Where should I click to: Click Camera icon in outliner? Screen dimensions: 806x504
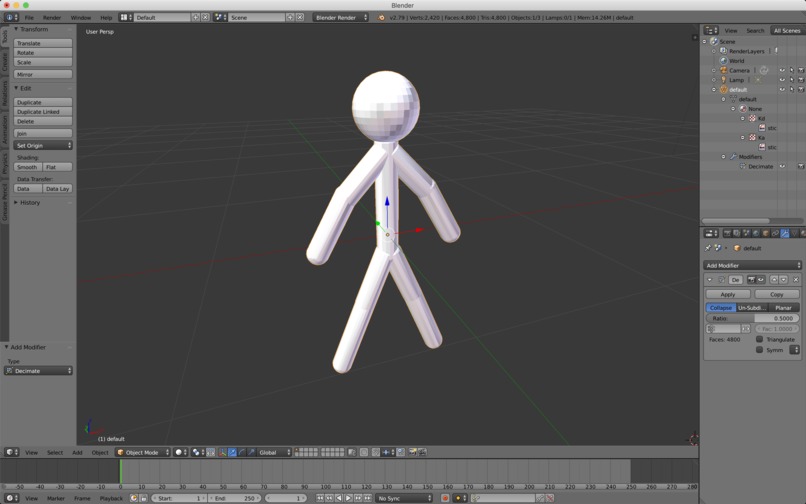723,70
